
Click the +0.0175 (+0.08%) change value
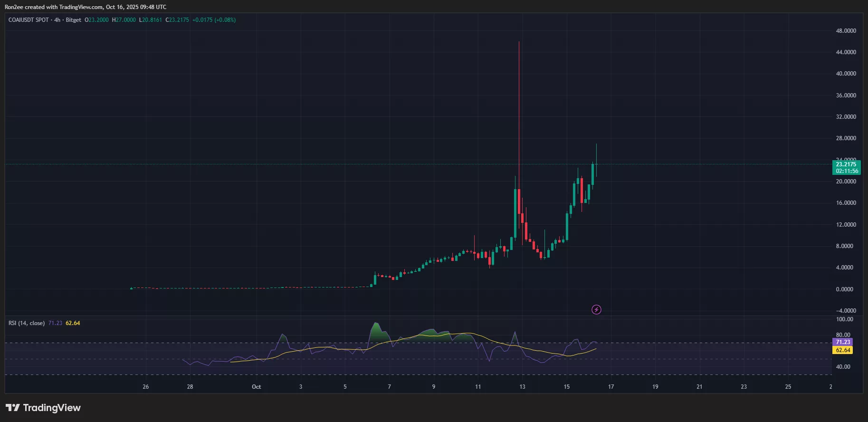click(214, 20)
